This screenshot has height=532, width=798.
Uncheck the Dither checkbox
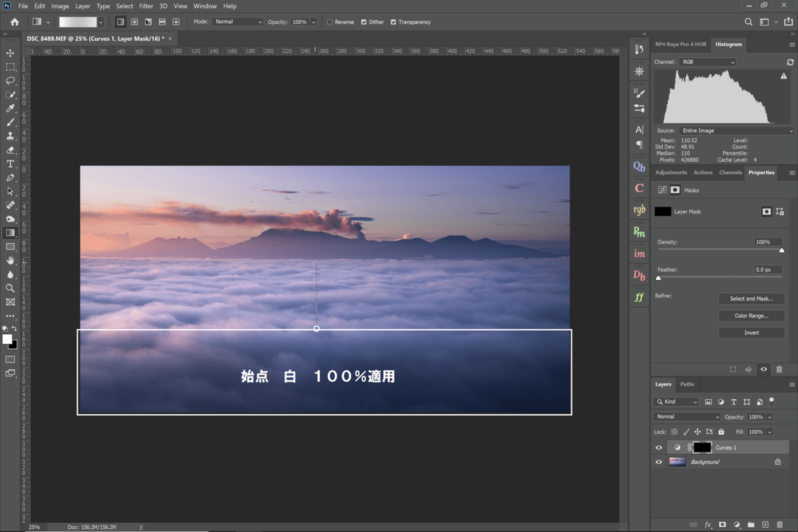click(x=364, y=22)
